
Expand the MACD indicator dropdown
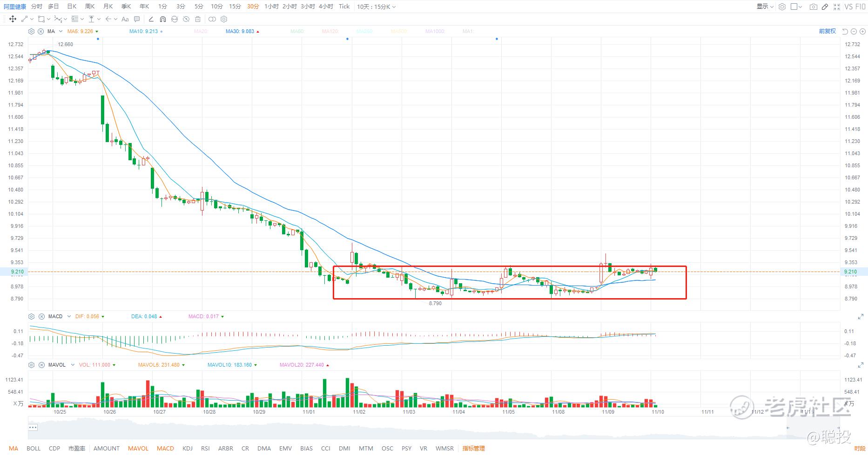click(69, 316)
